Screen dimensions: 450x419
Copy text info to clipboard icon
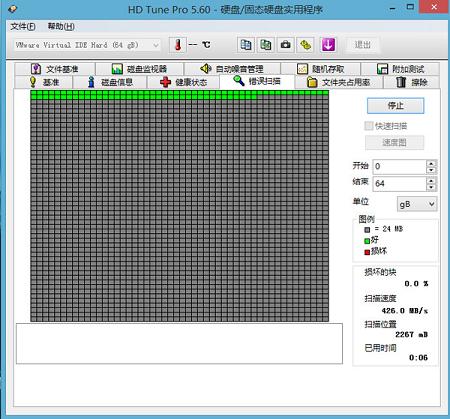point(246,45)
